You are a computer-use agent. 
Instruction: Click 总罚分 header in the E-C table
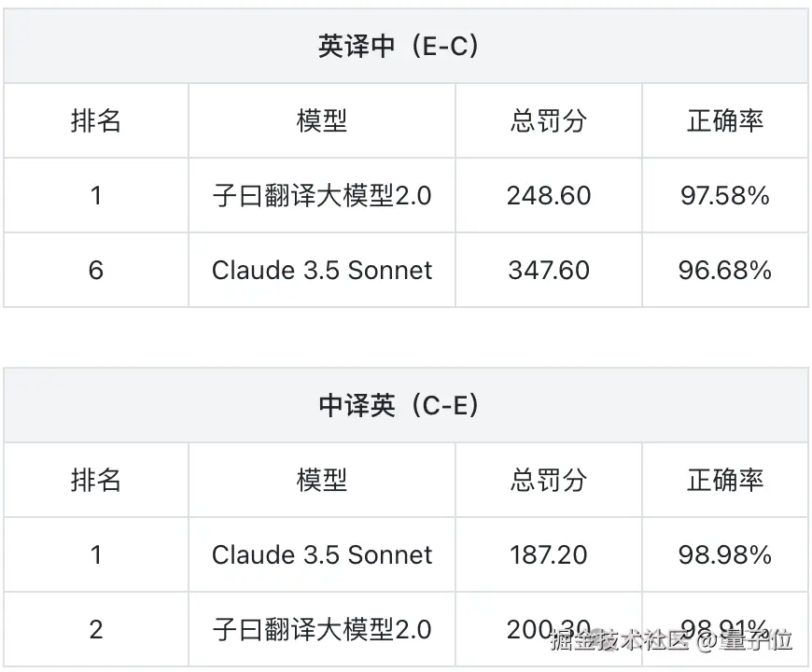549,121
